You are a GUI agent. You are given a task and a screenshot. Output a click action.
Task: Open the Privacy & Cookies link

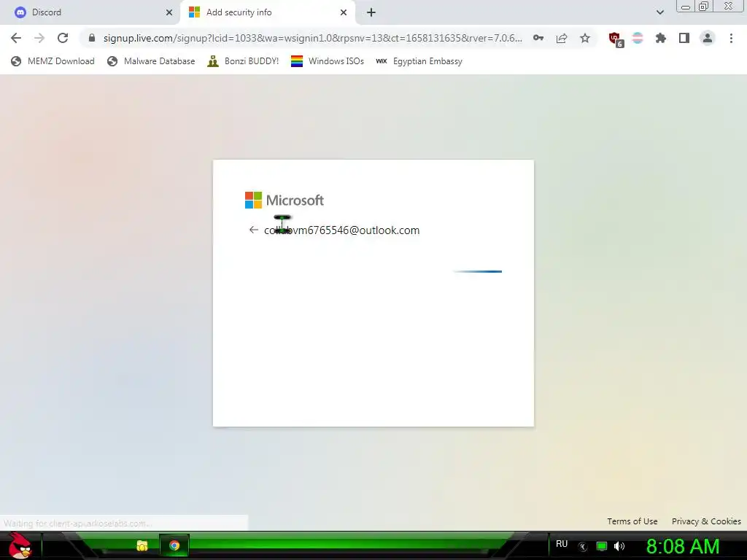click(x=706, y=521)
